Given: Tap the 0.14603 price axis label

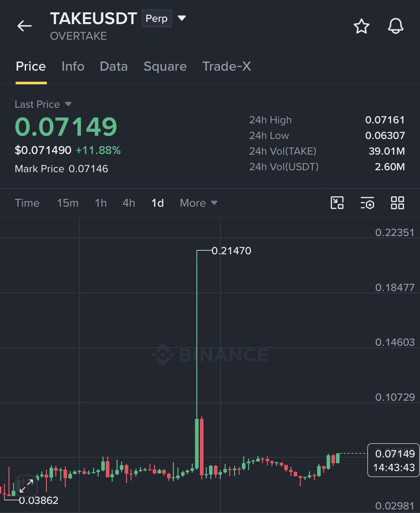Looking at the screenshot, I should click(x=395, y=342).
